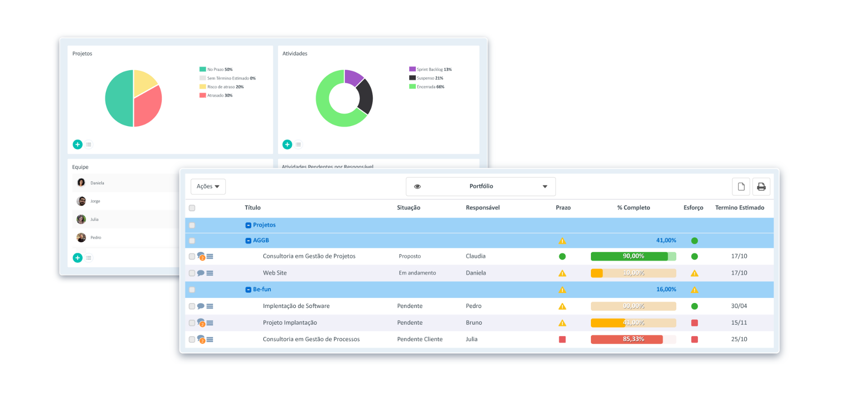This screenshot has width=868, height=407.
Task: Sort by the Título column header
Action: [253, 208]
